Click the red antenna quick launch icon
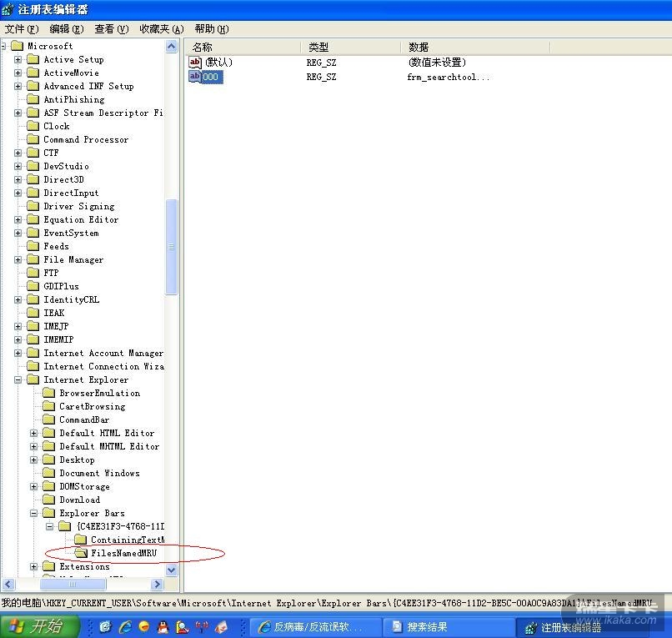The height and width of the screenshot is (638, 672). point(202,627)
